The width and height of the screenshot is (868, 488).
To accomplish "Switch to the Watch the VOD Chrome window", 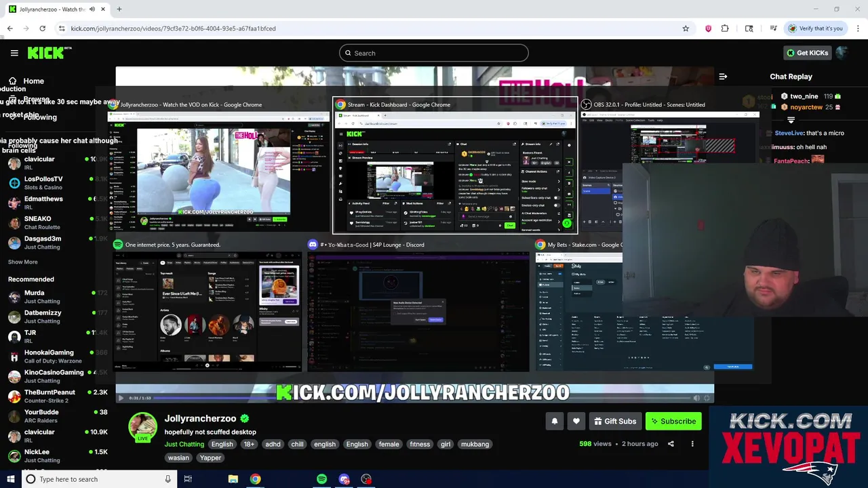I will [x=218, y=165].
